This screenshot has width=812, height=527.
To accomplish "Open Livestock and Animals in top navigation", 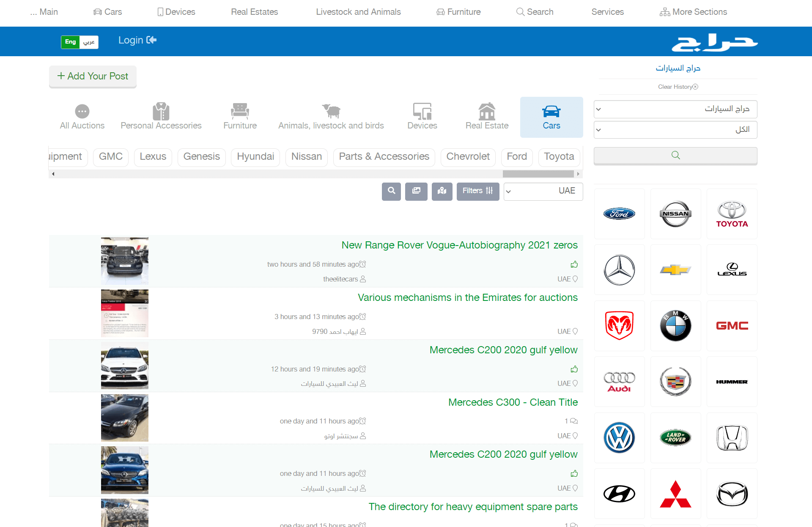I will 358,12.
